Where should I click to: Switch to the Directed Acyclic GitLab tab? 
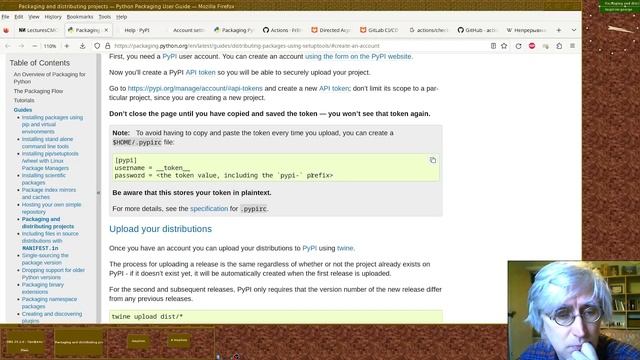331,30
